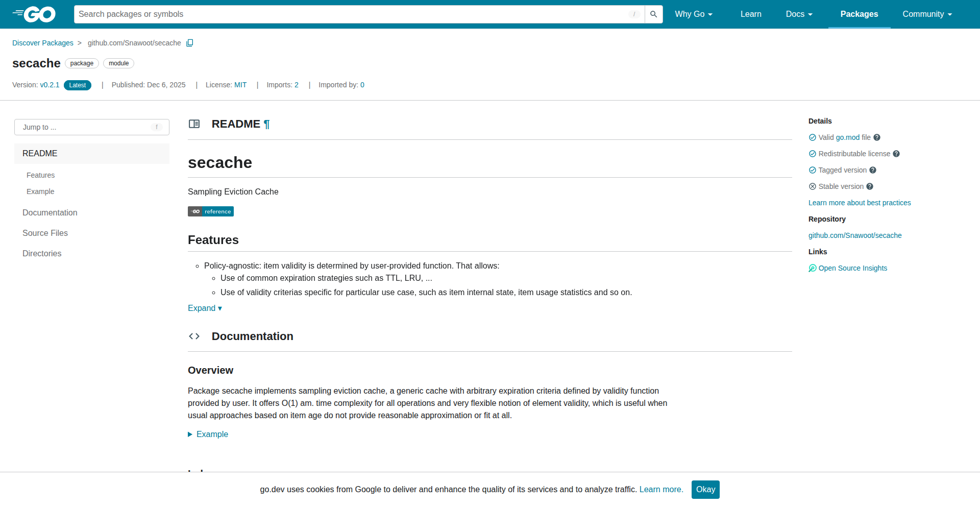Open Source Files in sidebar
The height and width of the screenshot is (507, 980).
pos(45,233)
